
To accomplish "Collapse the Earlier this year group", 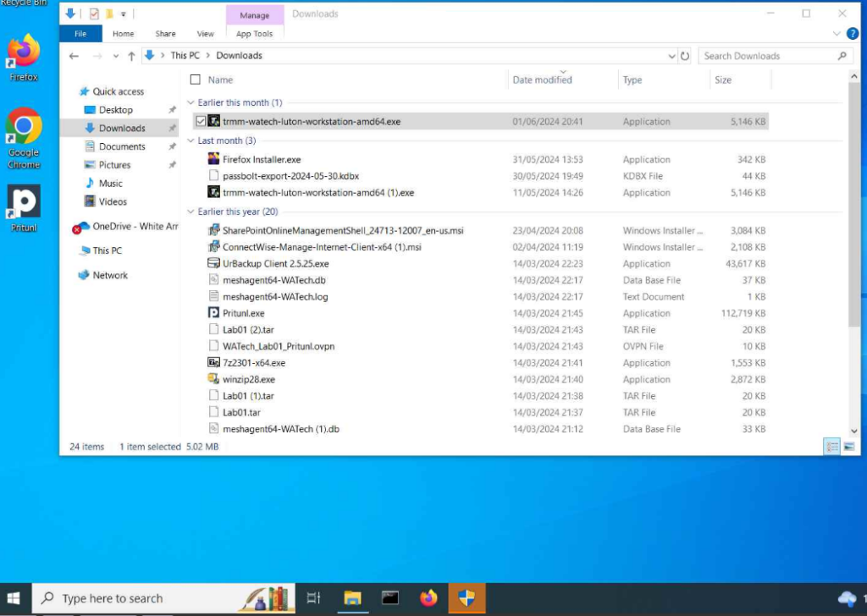I will 191,212.
